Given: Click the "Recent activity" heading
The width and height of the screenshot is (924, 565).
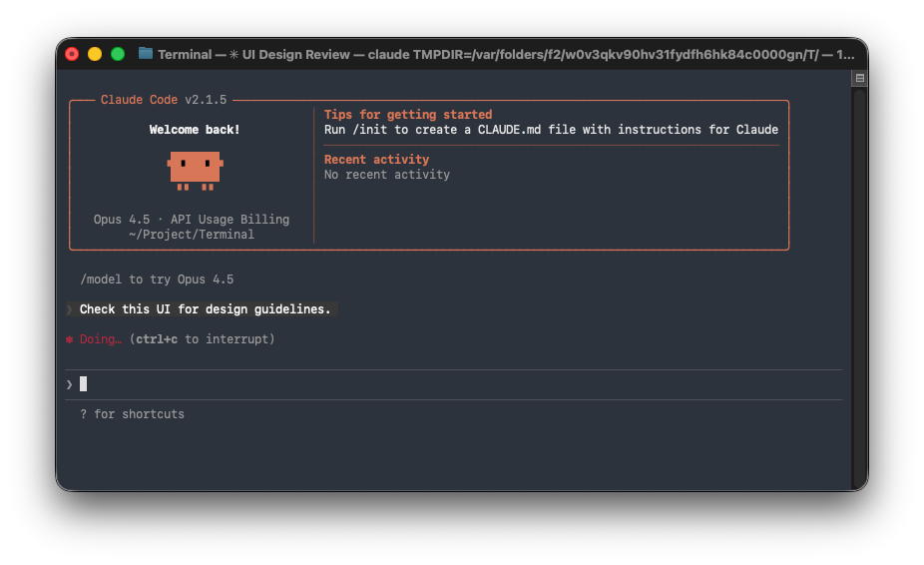Looking at the screenshot, I should click(376, 160).
